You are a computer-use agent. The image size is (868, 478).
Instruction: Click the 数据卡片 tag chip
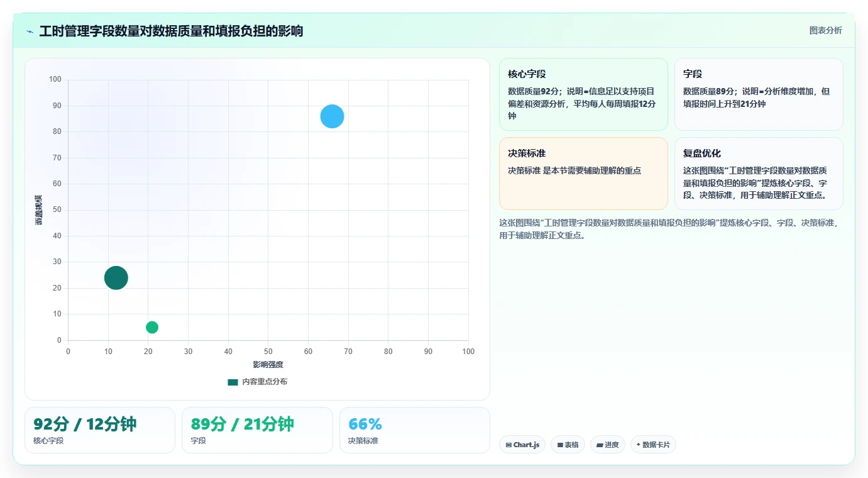[x=653, y=445]
